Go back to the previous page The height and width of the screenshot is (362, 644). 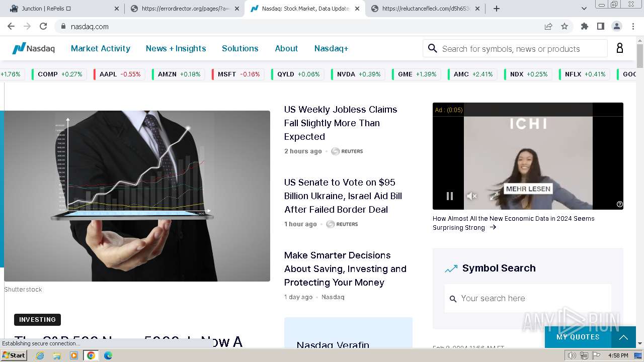pyautogui.click(x=11, y=26)
